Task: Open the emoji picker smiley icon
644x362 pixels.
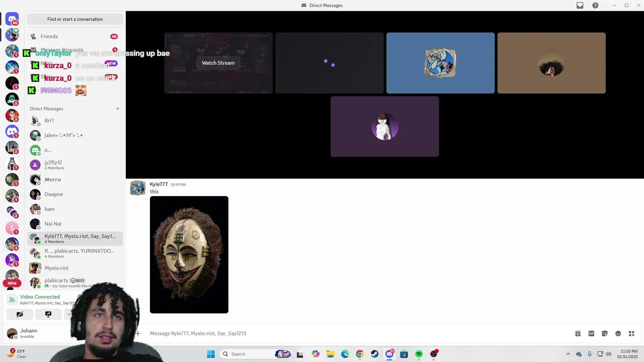Action: click(618, 333)
